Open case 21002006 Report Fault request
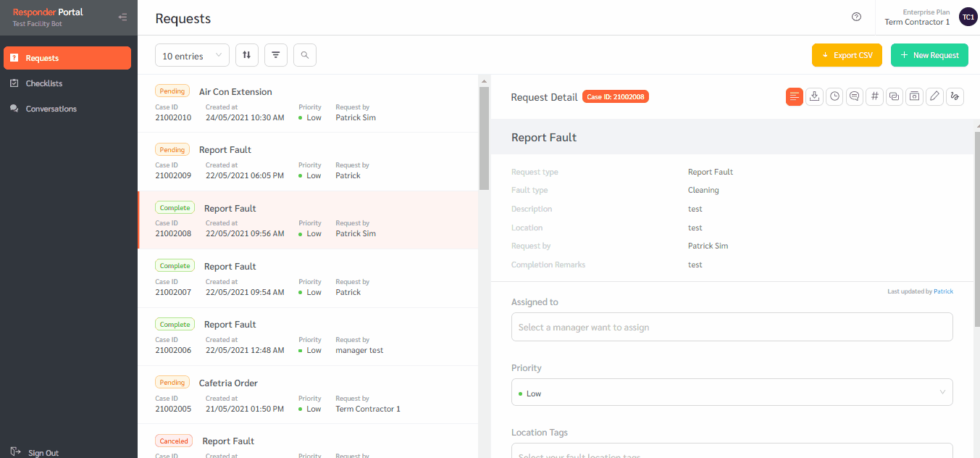980x458 pixels. pos(308,337)
